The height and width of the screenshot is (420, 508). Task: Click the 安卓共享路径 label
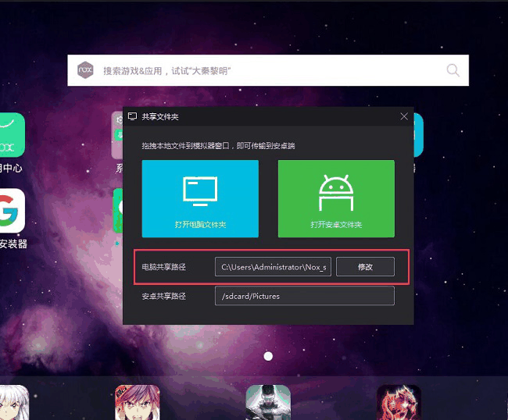[163, 296]
